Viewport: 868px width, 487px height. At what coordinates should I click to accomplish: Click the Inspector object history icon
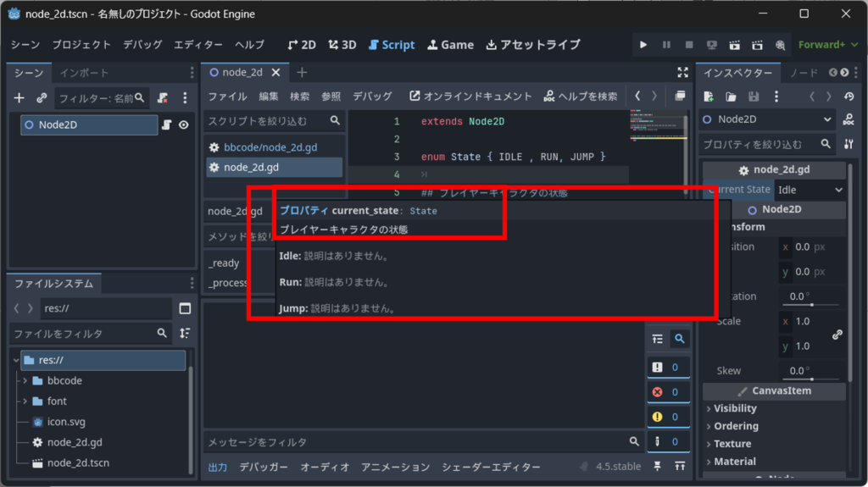click(x=849, y=97)
